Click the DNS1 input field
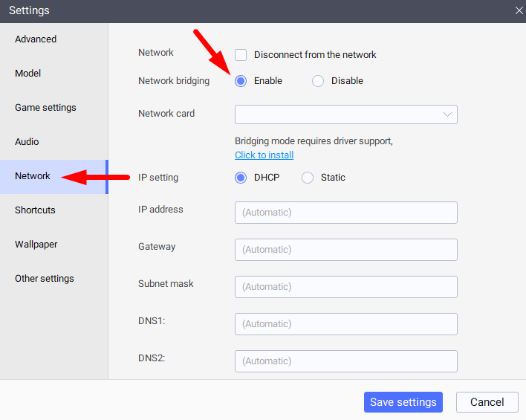 [346, 324]
